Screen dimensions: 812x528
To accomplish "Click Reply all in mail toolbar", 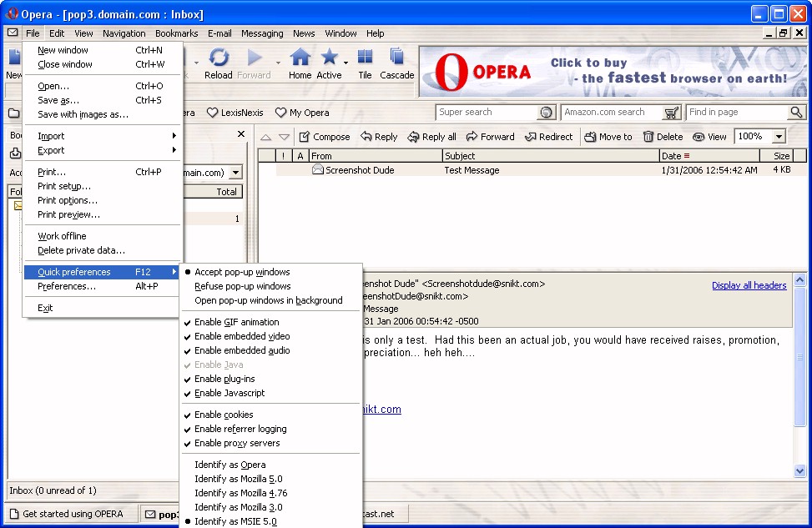I will (x=432, y=137).
